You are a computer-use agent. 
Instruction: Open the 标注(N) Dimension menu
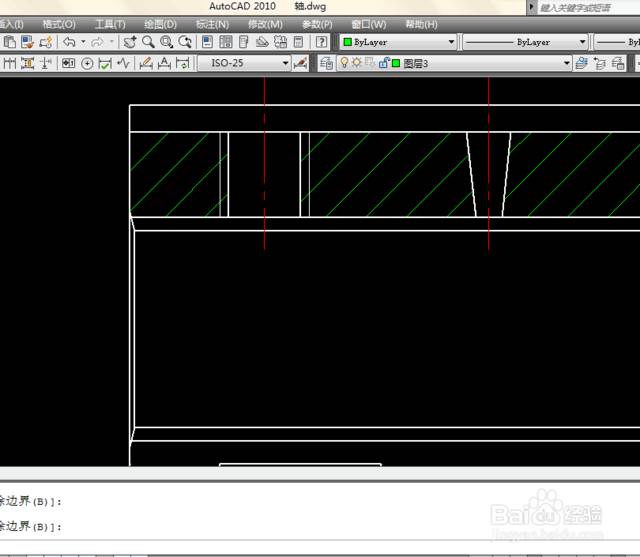212,24
